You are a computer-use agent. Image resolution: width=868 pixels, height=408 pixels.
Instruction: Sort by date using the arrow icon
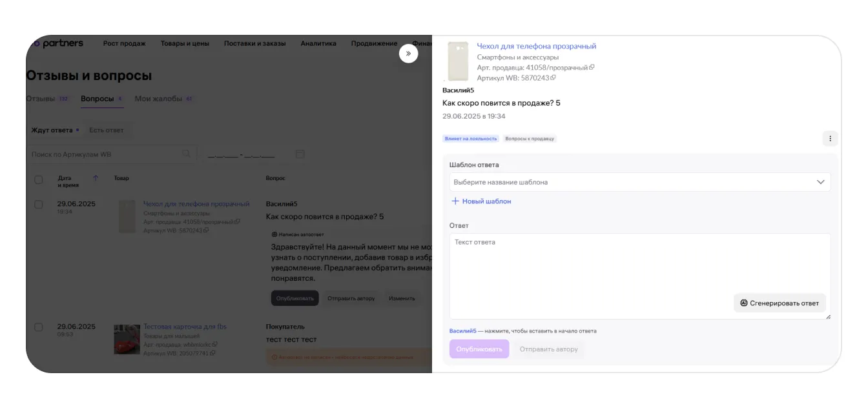click(x=96, y=178)
